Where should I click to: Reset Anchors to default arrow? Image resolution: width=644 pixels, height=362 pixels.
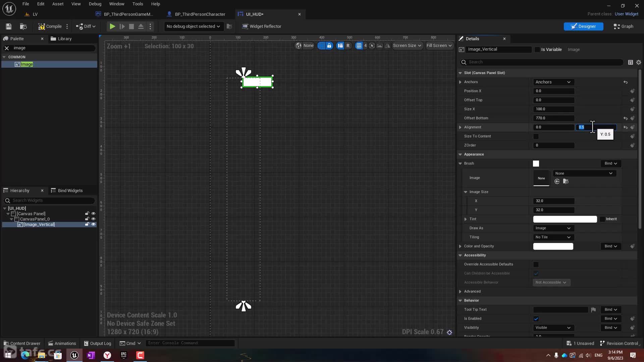(x=626, y=82)
